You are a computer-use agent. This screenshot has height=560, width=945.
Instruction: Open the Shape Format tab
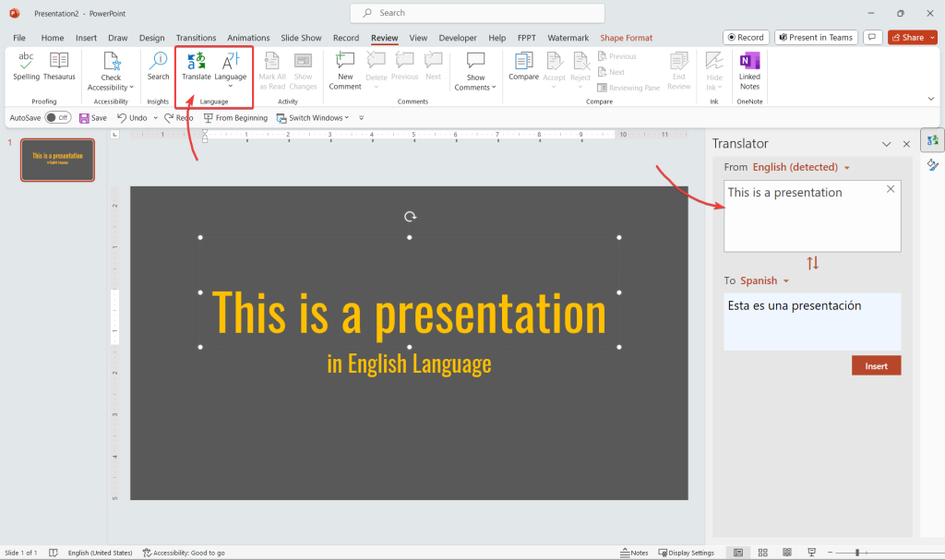626,38
